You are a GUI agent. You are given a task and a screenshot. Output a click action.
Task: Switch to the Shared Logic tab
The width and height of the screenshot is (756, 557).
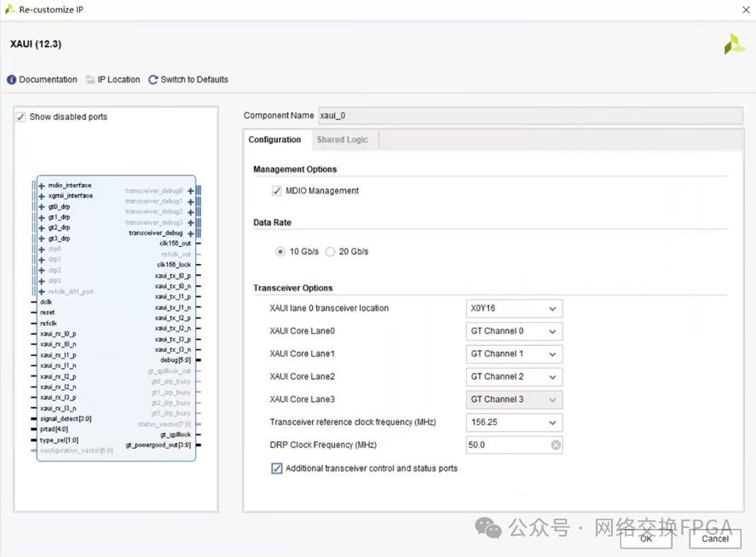(342, 140)
